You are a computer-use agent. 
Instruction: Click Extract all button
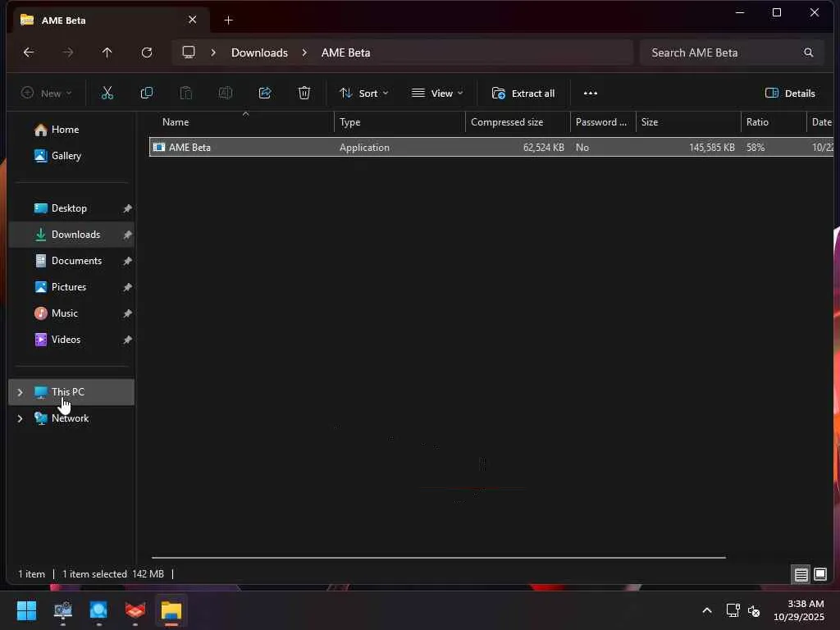tap(523, 94)
